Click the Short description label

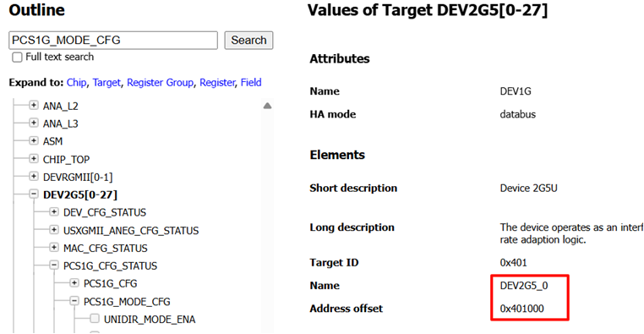[353, 189]
